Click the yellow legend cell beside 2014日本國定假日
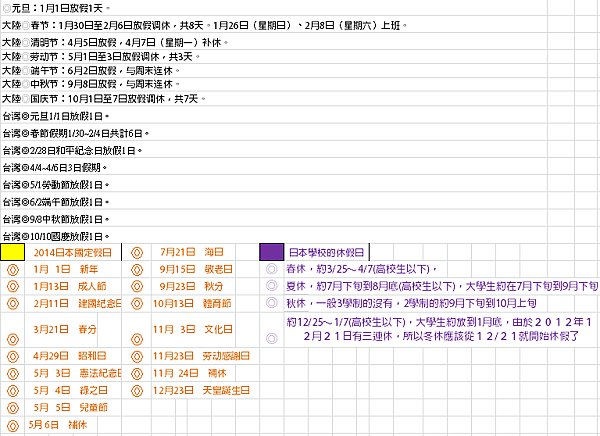The image size is (600, 436). click(13, 252)
